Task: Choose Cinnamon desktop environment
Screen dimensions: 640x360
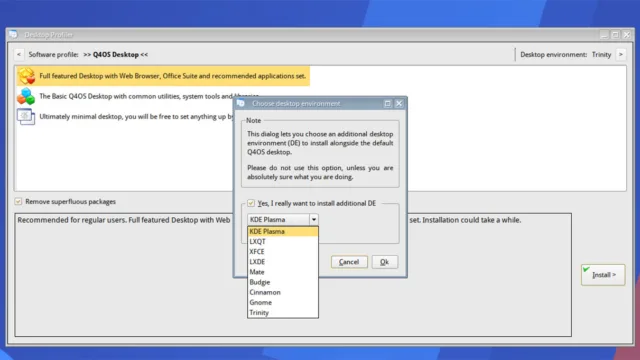Action: click(282, 292)
